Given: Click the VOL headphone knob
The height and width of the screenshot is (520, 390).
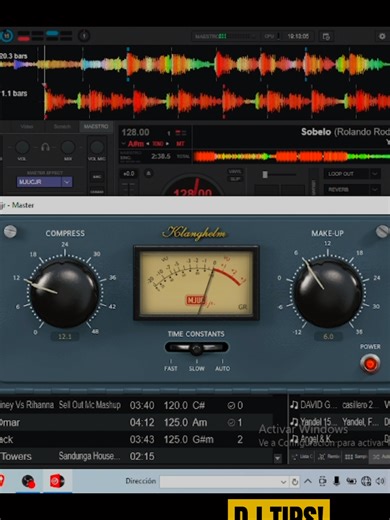Looking at the screenshot, I should tap(22, 147).
